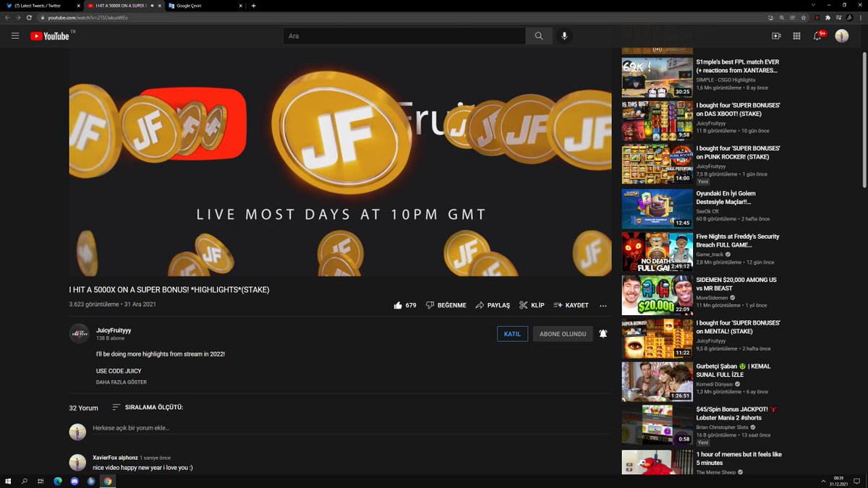Click the add a public comment field
The height and width of the screenshot is (488, 868).
tap(352, 428)
